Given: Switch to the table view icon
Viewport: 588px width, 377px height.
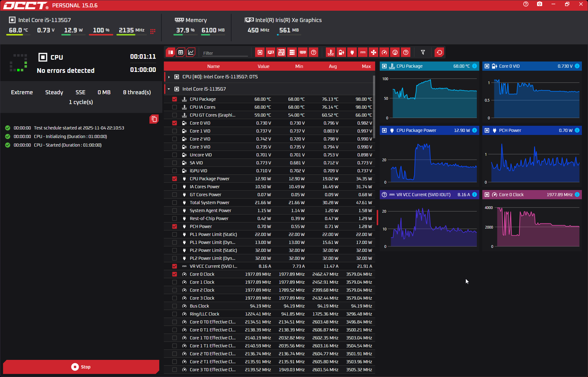Looking at the screenshot, I should click(x=181, y=52).
